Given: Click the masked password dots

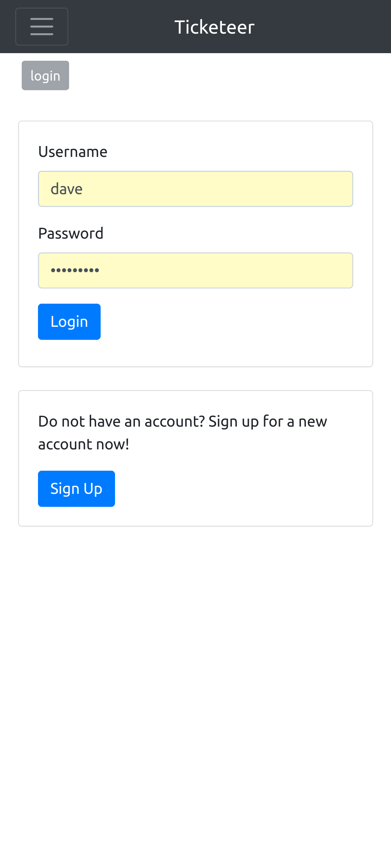Looking at the screenshot, I should coord(75,270).
